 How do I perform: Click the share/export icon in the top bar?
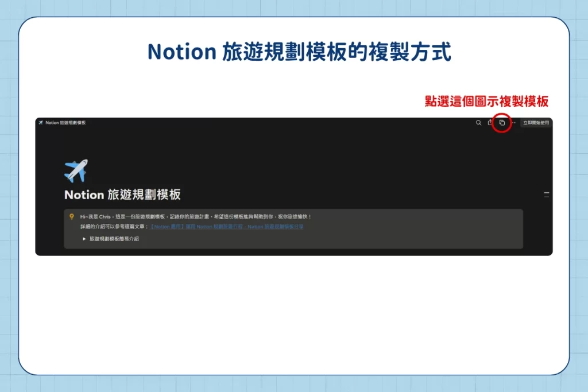490,123
